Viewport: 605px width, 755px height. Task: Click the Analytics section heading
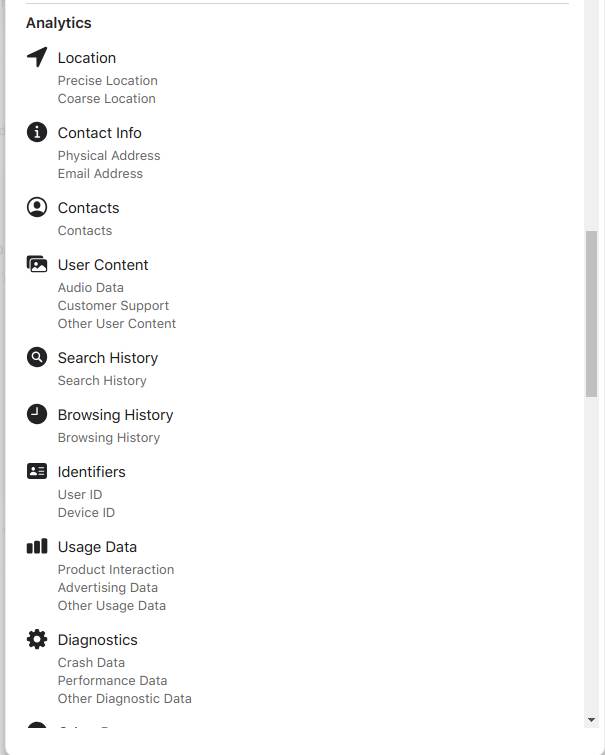pos(58,23)
